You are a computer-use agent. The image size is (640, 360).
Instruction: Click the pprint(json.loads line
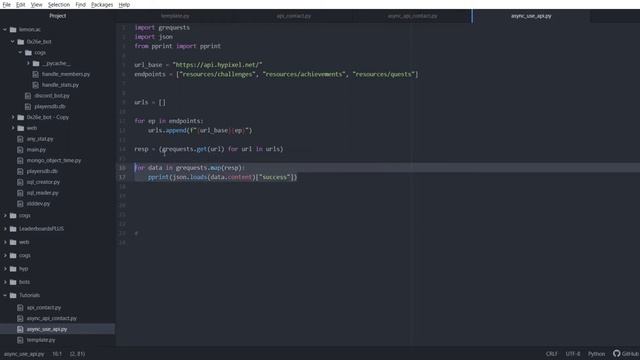(x=222, y=177)
